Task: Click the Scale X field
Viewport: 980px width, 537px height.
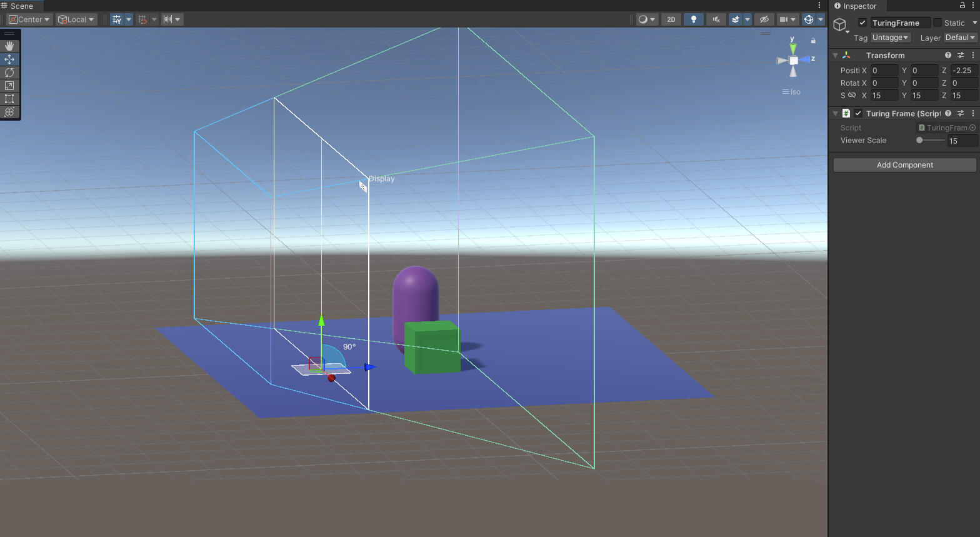Action: point(884,96)
